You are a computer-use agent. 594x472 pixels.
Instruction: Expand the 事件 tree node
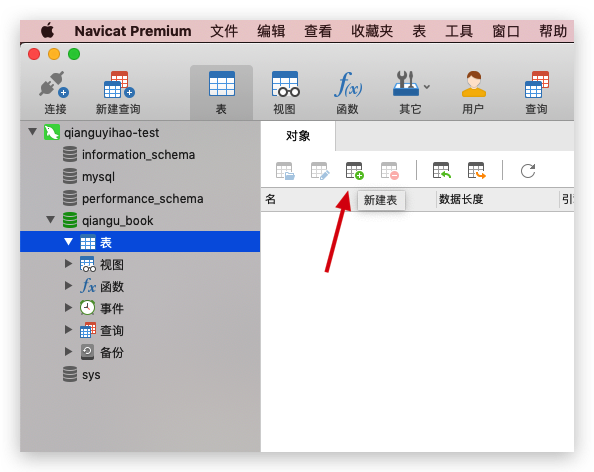point(68,308)
